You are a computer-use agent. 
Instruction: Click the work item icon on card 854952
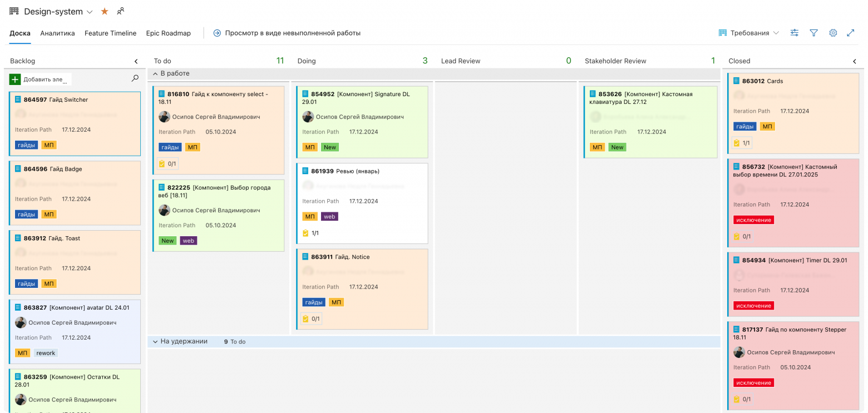pyautogui.click(x=305, y=94)
